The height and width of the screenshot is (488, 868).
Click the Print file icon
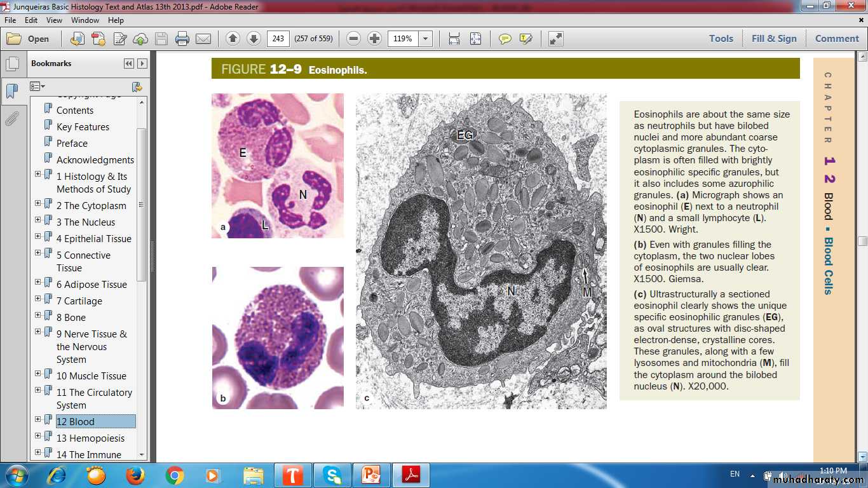[x=182, y=39]
